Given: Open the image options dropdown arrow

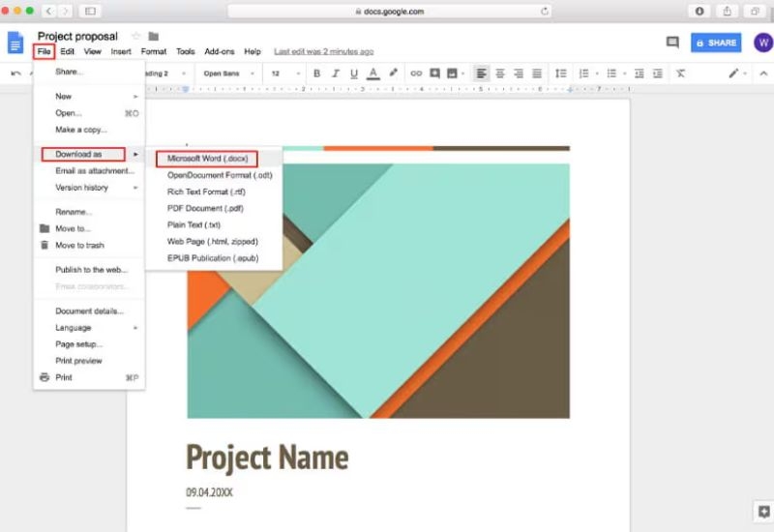Looking at the screenshot, I should click(463, 74).
